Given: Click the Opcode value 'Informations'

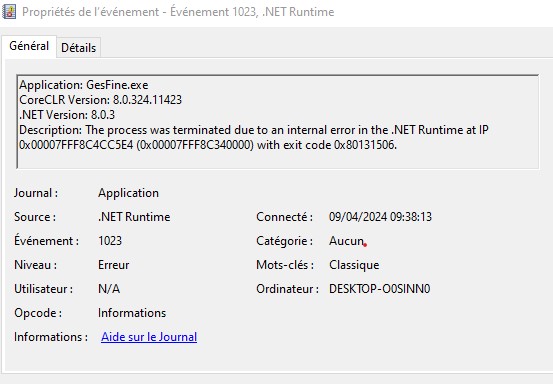Looking at the screenshot, I should 132,313.
